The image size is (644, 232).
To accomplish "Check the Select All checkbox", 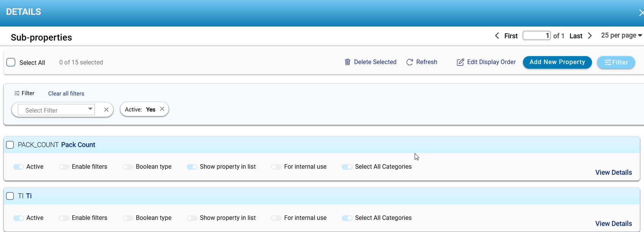I will (x=11, y=63).
